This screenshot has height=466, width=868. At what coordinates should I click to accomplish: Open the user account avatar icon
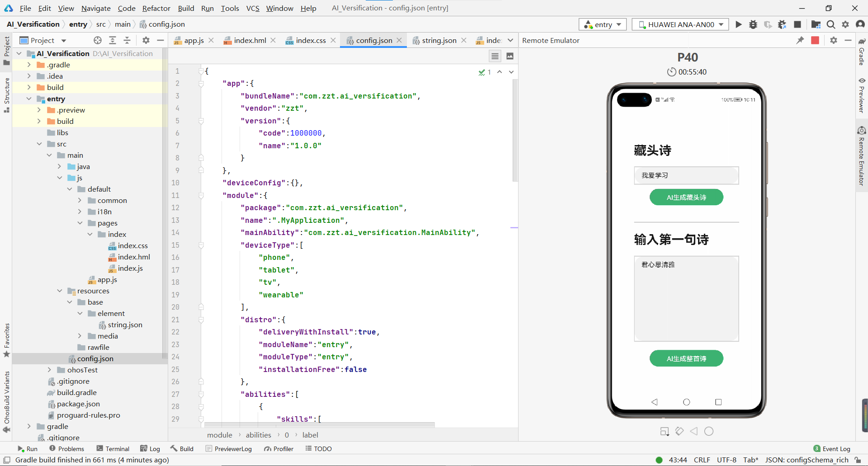pos(860,24)
